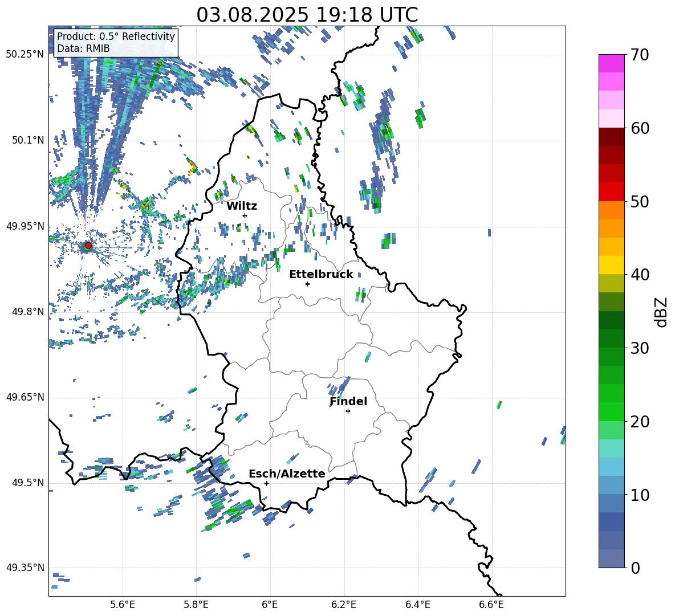Click the dBZ colorbar axis label
The image size is (675, 616).
point(662,312)
